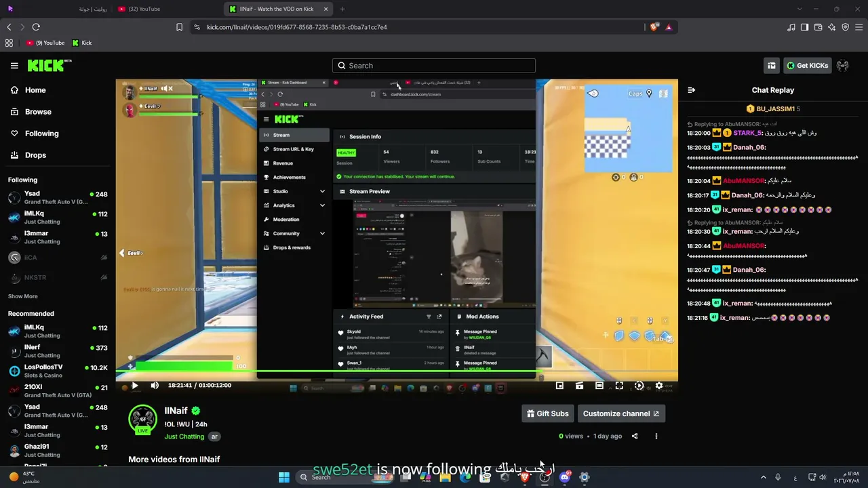Open the Kick hamburger sidebar menu
Viewport: 868px width, 488px height.
point(14,66)
